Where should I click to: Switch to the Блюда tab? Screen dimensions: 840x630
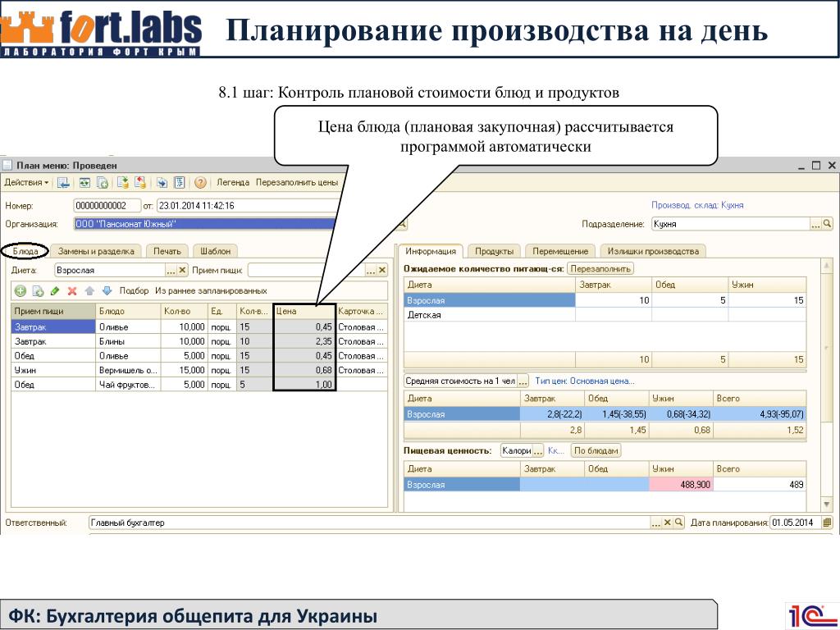pyautogui.click(x=25, y=251)
